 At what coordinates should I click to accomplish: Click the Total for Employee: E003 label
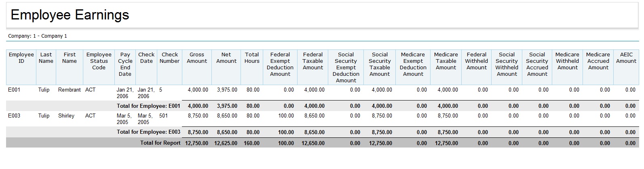tap(148, 132)
